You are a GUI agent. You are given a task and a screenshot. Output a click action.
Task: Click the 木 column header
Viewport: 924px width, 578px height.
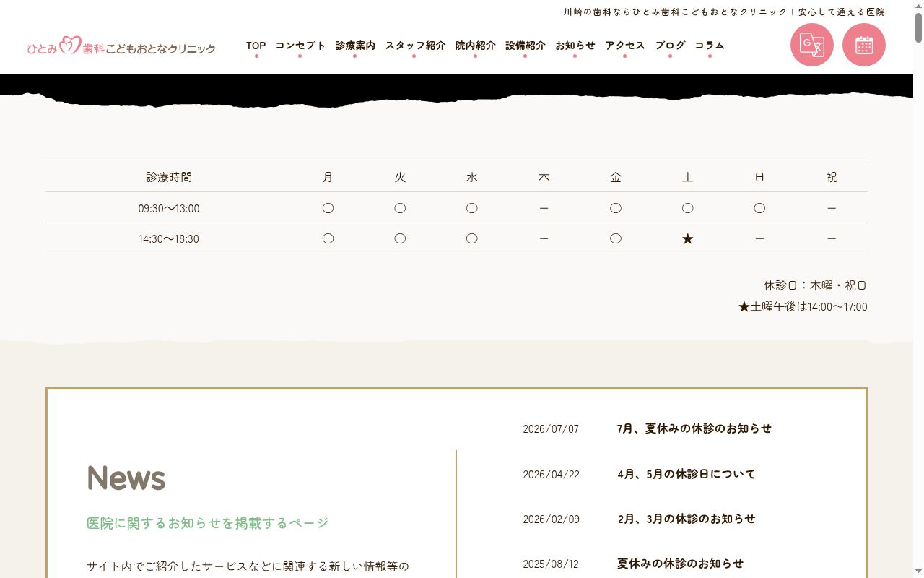click(x=544, y=177)
